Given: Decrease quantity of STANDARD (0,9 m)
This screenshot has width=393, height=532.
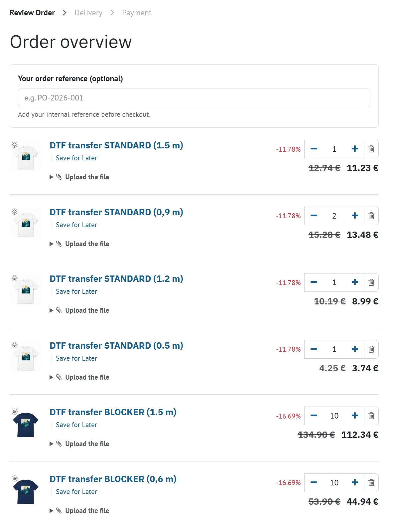Looking at the screenshot, I should point(314,216).
